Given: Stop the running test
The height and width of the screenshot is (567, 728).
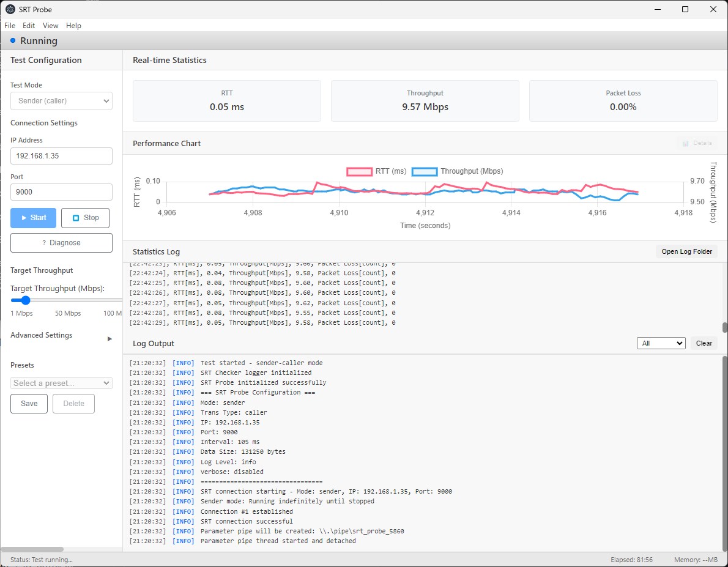Looking at the screenshot, I should (86, 218).
